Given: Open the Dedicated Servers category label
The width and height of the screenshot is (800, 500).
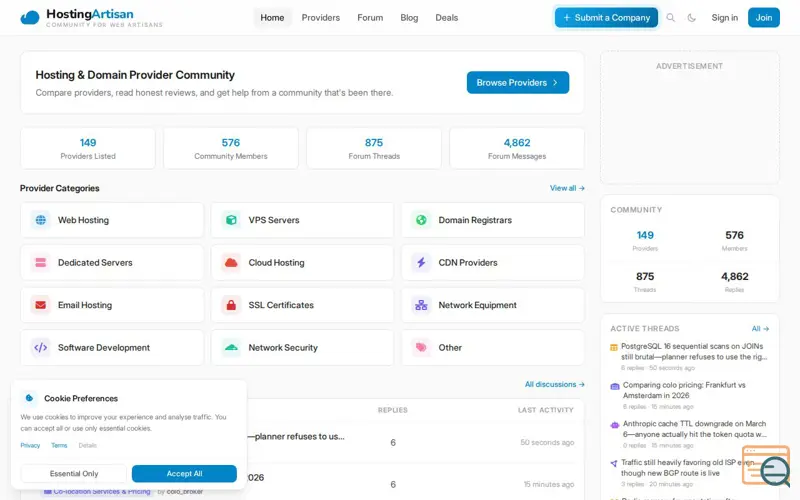Looking at the screenshot, I should pos(95,262).
